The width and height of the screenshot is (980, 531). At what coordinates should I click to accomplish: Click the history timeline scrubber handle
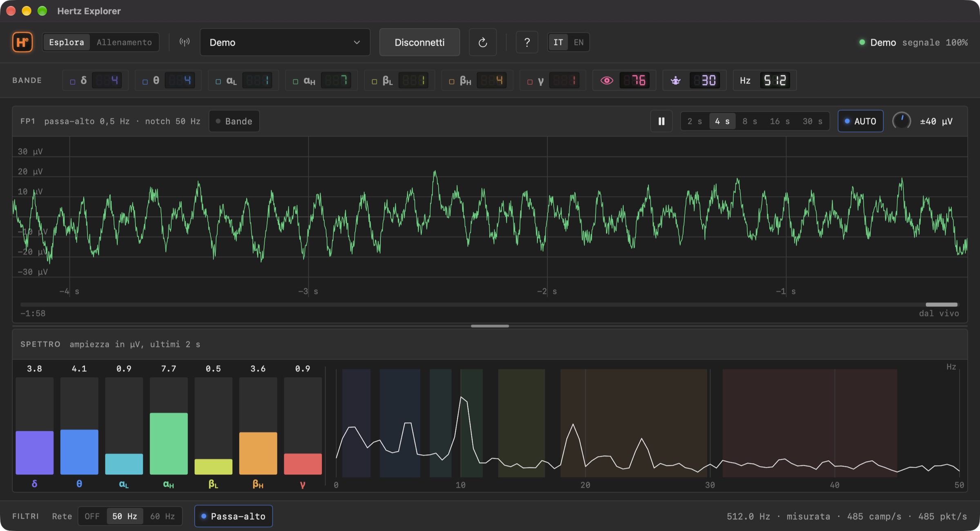pos(941,304)
